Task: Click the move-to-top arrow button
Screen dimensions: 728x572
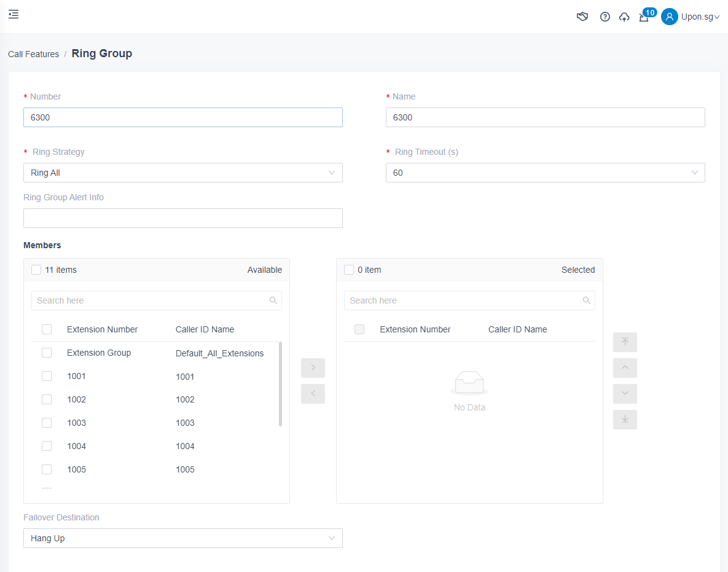Action: [625, 342]
